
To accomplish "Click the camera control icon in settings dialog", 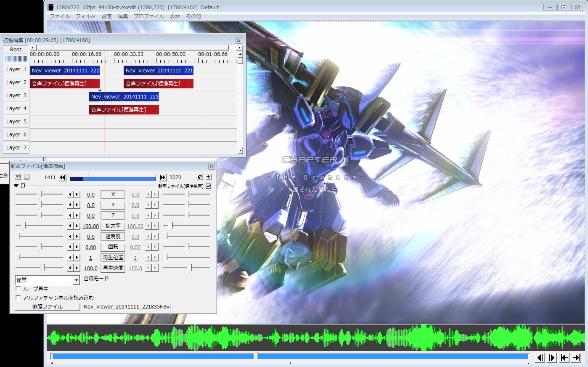I will pos(18,177).
